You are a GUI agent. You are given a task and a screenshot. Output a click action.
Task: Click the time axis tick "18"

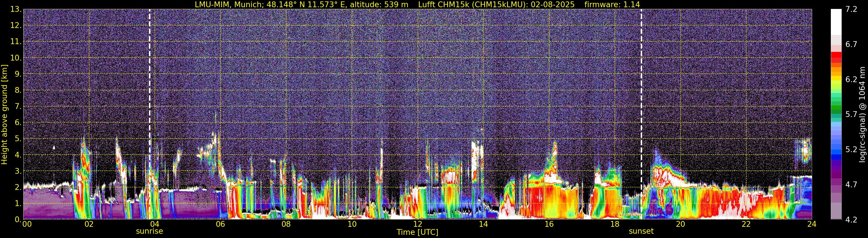[614, 224]
